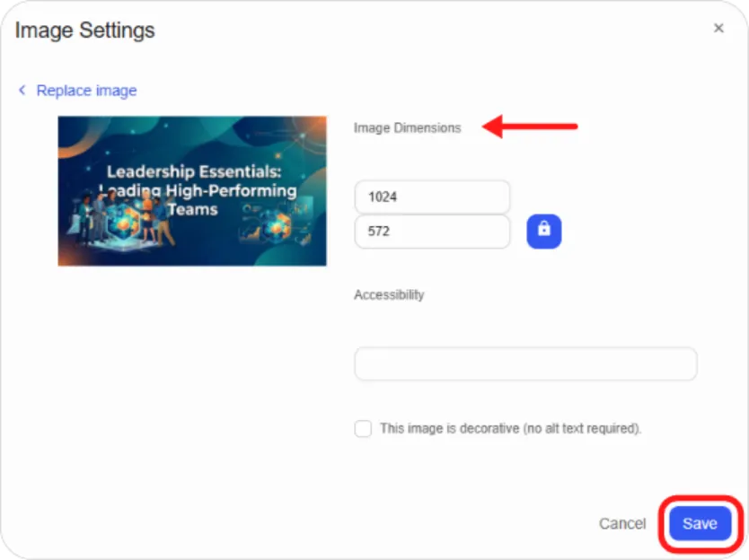749x560 pixels.
Task: Click the decorative image label text
Action: click(510, 428)
